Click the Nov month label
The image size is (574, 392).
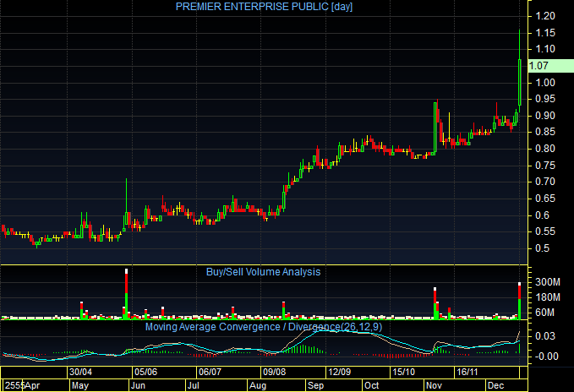point(435,385)
